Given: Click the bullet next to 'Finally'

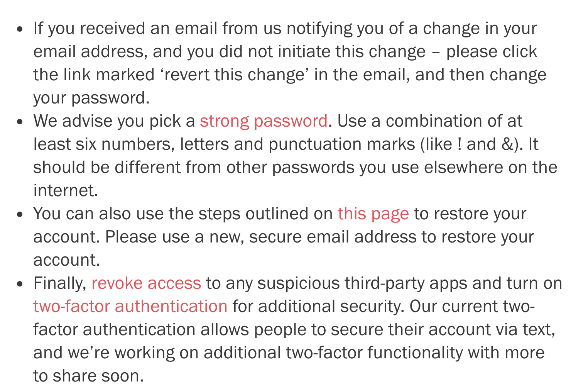Looking at the screenshot, I should (21, 284).
